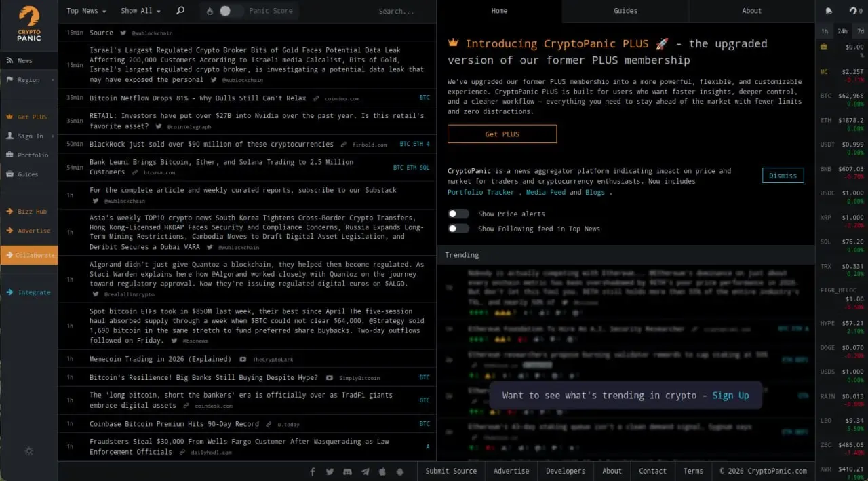This screenshot has width=868, height=481.
Task: Click the horseshoe counter icon showing 0
Action: tap(856, 11)
